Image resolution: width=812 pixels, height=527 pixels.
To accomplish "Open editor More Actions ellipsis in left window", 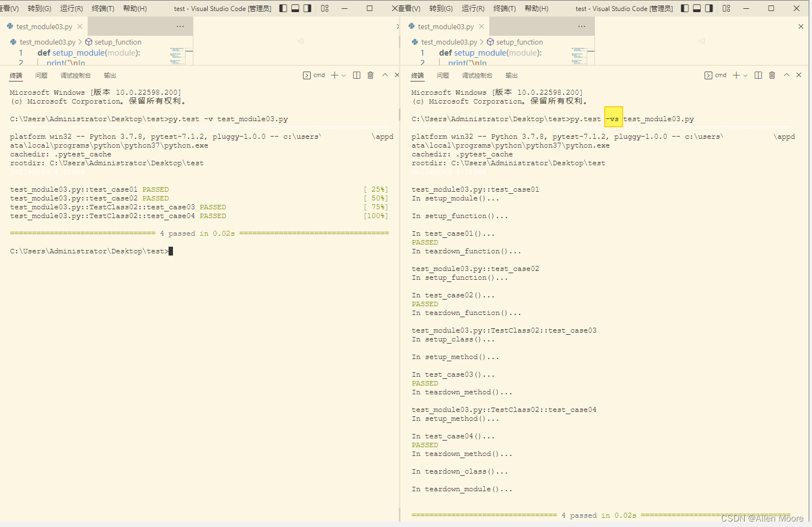I will point(180,26).
